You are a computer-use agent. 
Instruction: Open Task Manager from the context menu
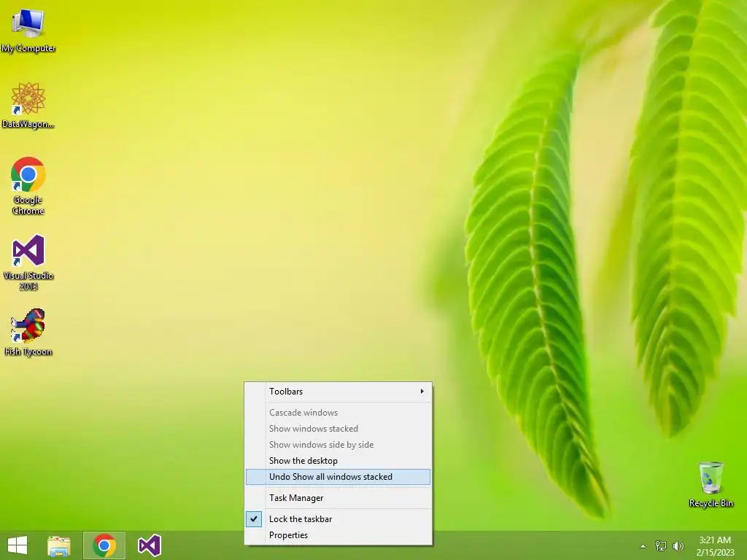338,498
